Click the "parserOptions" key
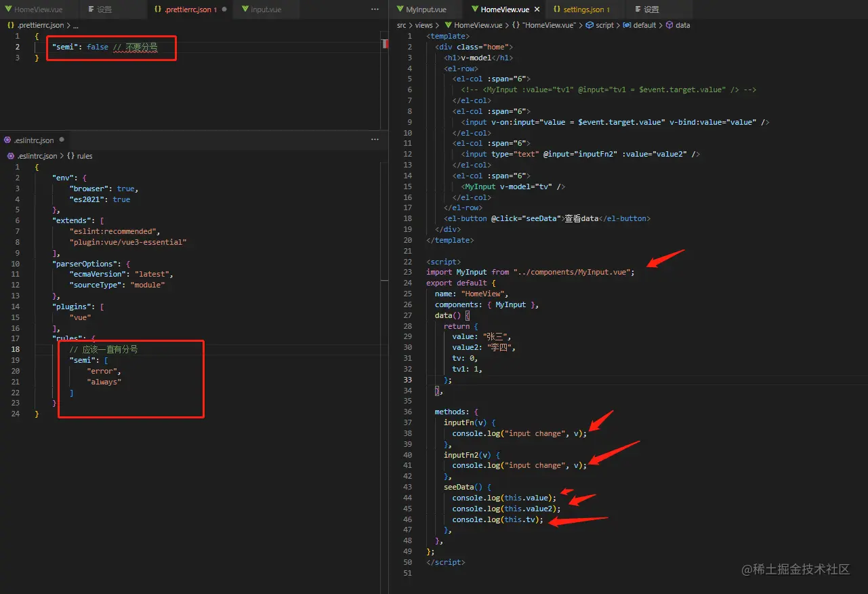This screenshot has width=868, height=594. coord(84,263)
